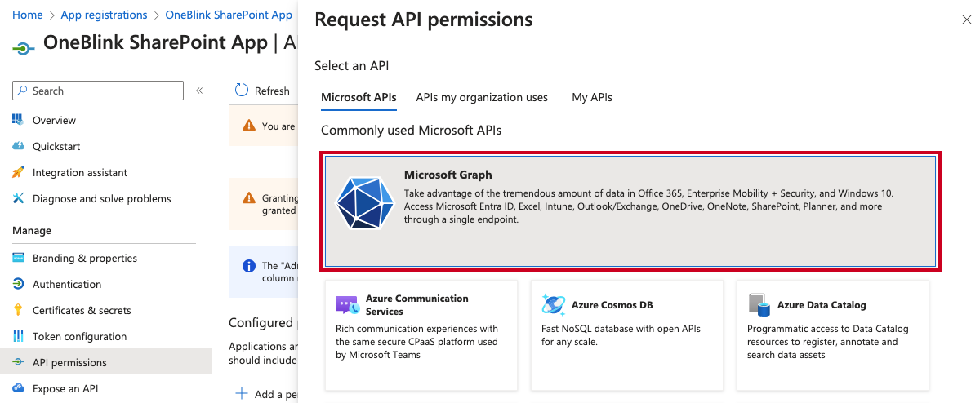Click into the sidebar Search field
This screenshot has width=980, height=403.
[98, 91]
